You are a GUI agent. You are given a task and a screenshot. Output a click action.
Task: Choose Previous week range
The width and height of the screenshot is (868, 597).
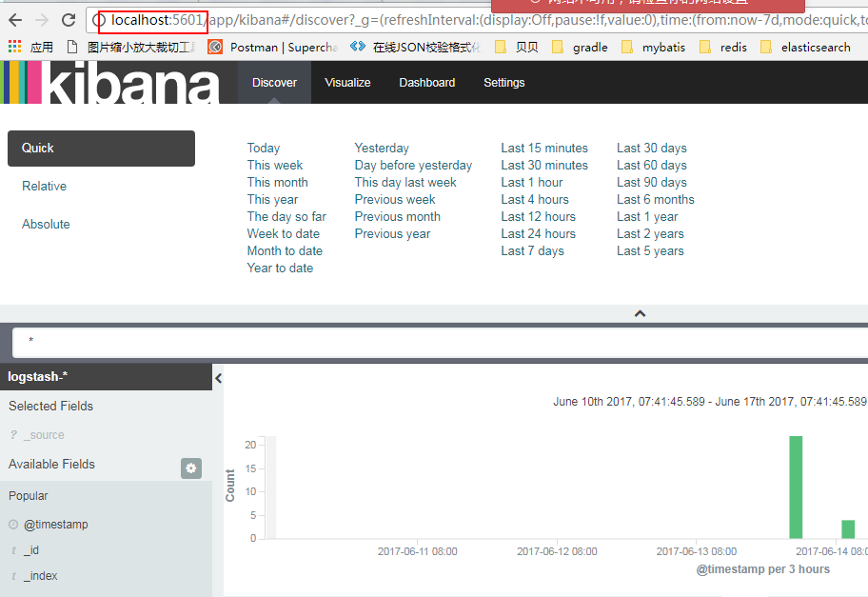[395, 199]
